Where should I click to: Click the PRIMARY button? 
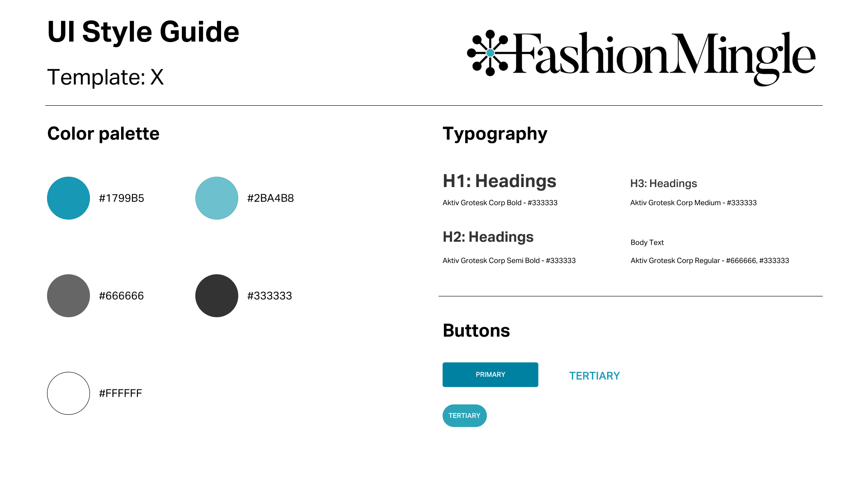[490, 375]
